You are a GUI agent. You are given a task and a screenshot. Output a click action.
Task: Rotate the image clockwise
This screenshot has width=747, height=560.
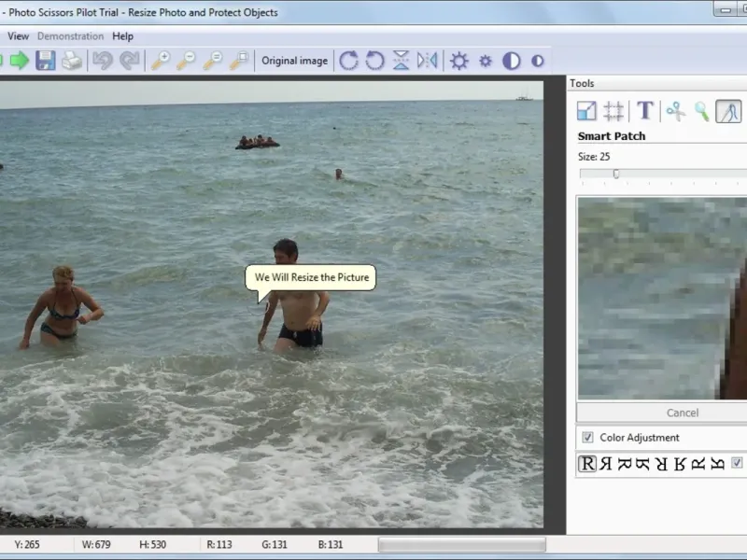coord(348,61)
